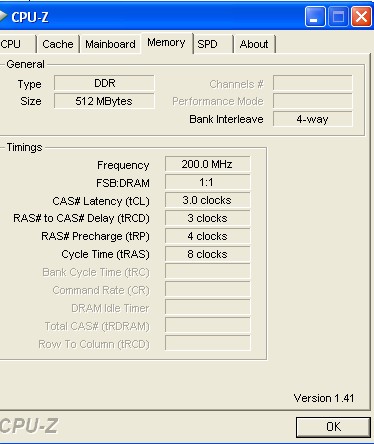
Task: Select the FSB:DRAM 1:1 ratio field
Action: (x=207, y=182)
